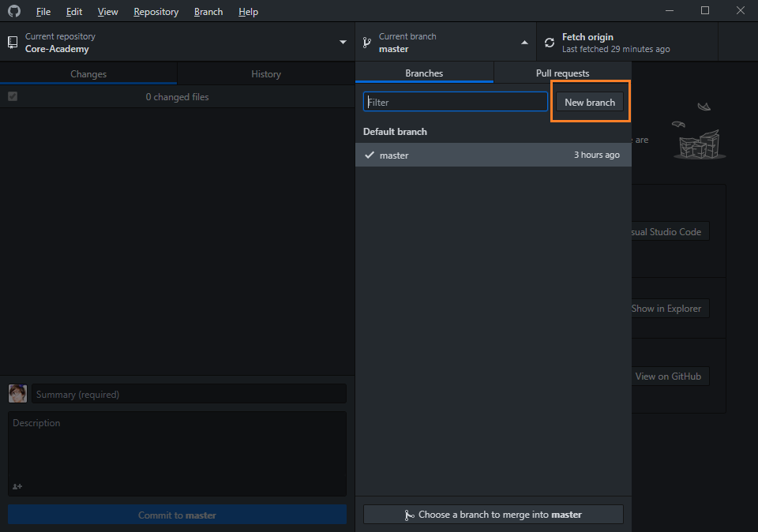Image resolution: width=758 pixels, height=532 pixels.
Task: Click the View on GitHub button
Action: pos(667,377)
